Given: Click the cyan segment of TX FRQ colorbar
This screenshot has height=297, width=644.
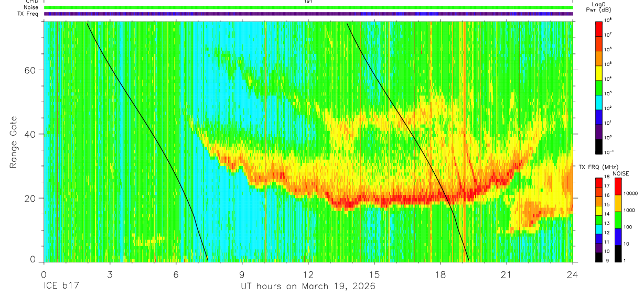Looking at the screenshot, I should 599,228.
